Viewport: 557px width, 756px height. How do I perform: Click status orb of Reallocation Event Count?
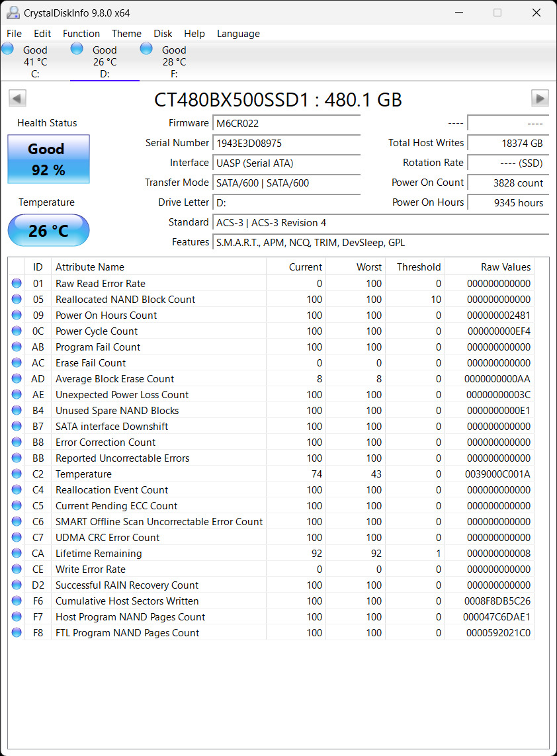tap(17, 490)
